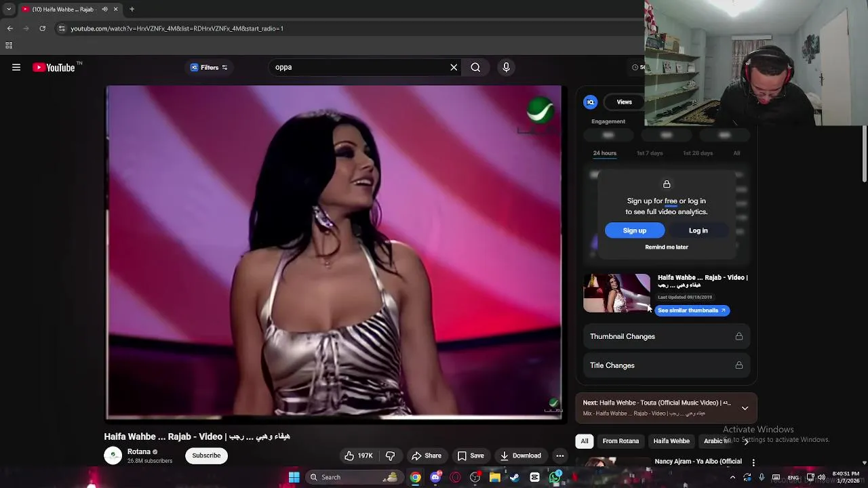Go back with the browser back arrow
This screenshot has height=488, width=868.
pos(9,28)
